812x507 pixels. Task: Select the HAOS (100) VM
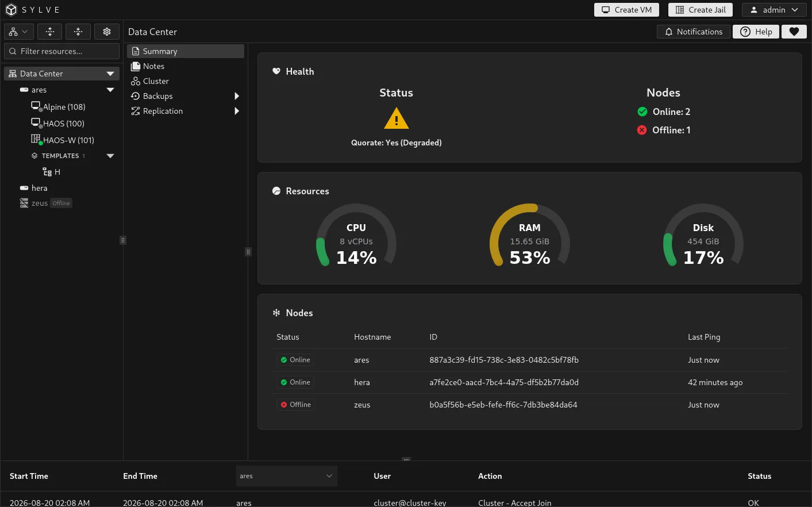(57, 124)
